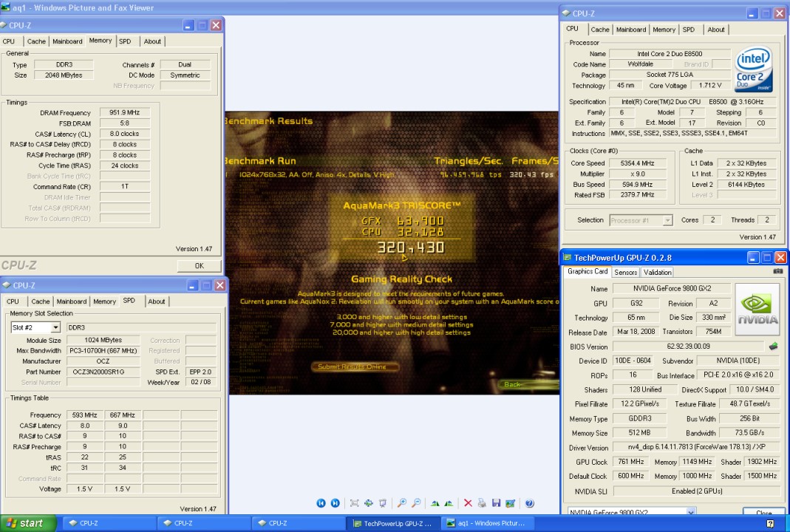Click the Release Date value Mar 18, 2008
Image resolution: width=790 pixels, height=532 pixels.
(x=636, y=332)
